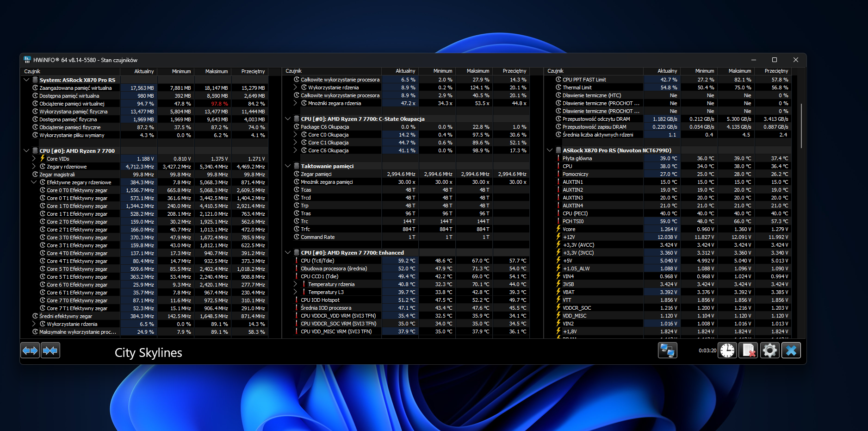Select the PCH TSI0 temperature row
This screenshot has width=868, height=431.
pos(668,221)
